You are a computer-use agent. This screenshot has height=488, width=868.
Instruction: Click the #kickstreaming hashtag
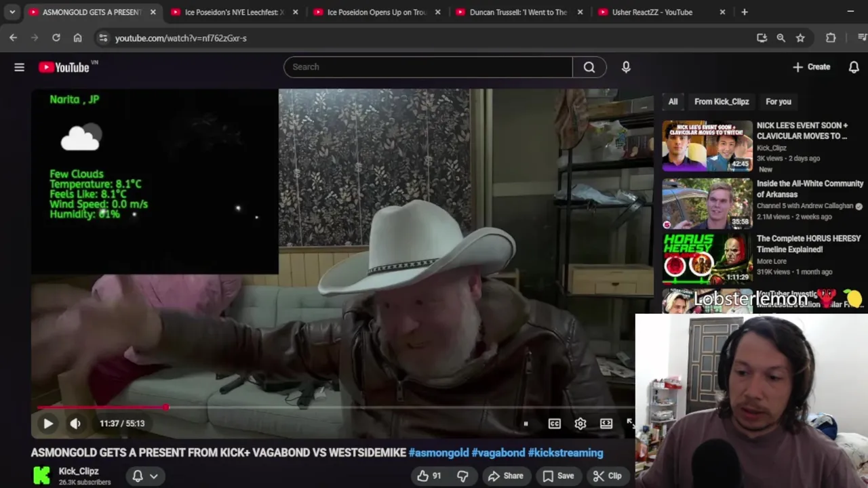(566, 453)
